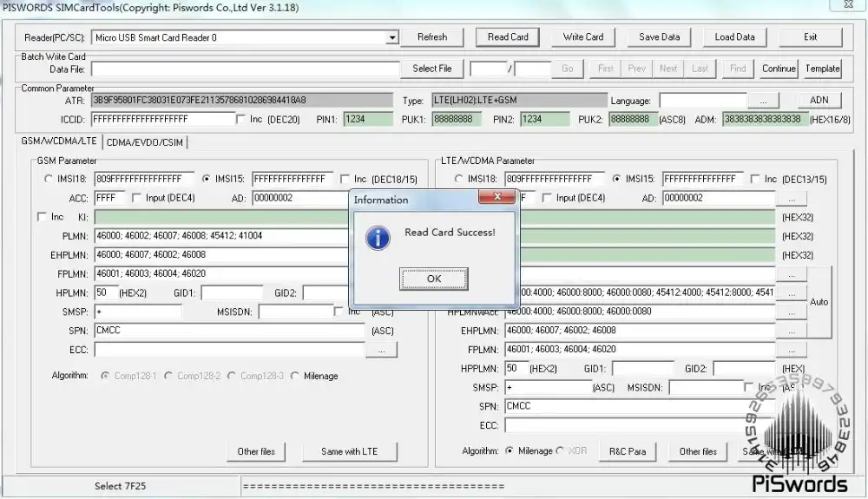Select LTE Milenage algorithm radio
The width and height of the screenshot is (868, 499).
point(510,451)
